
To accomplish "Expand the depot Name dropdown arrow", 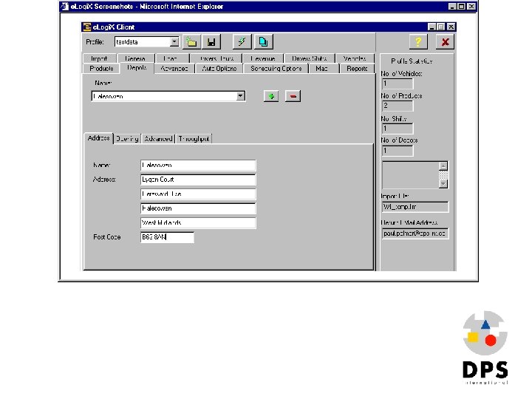I will (241, 96).
